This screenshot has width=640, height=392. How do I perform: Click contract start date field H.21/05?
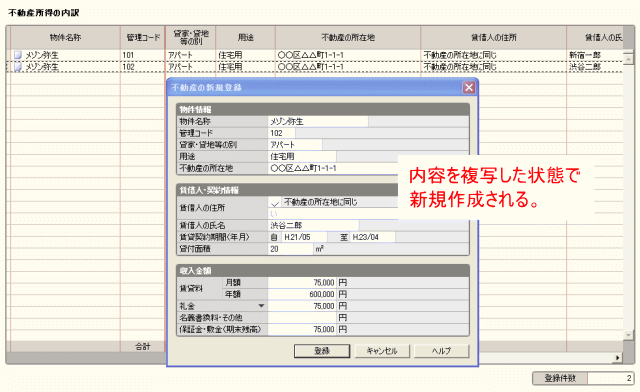304,237
